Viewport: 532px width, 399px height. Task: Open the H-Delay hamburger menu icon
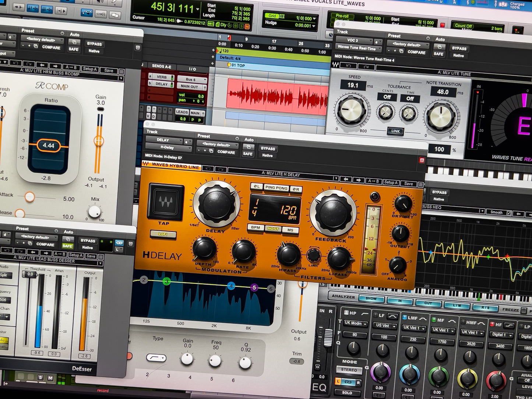(x=420, y=185)
